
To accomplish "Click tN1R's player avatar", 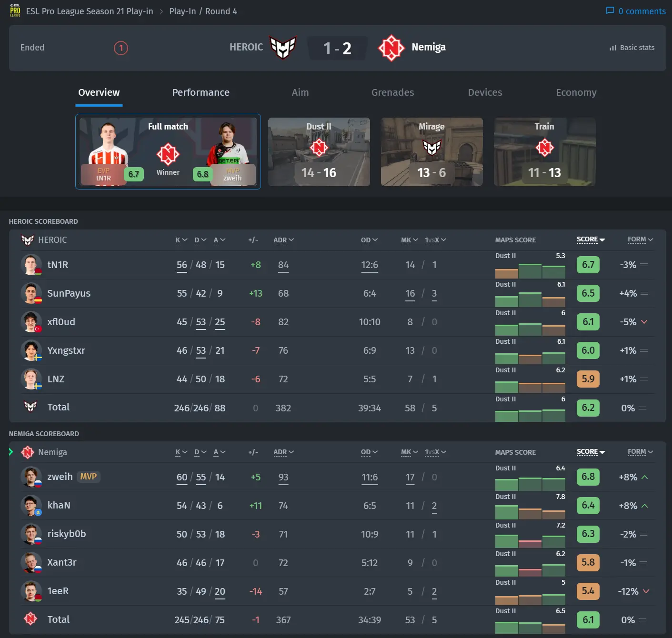I will tap(31, 265).
